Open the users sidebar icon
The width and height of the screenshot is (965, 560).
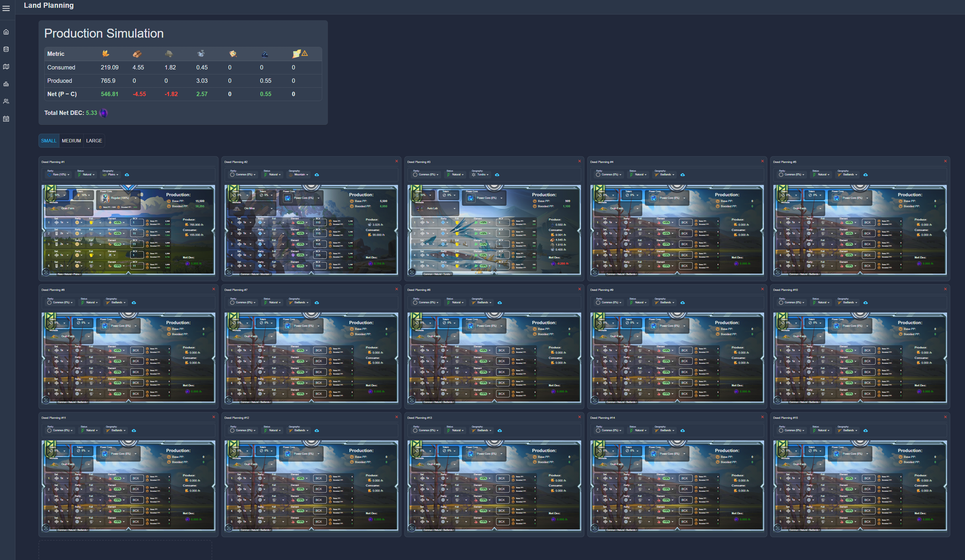(6, 101)
